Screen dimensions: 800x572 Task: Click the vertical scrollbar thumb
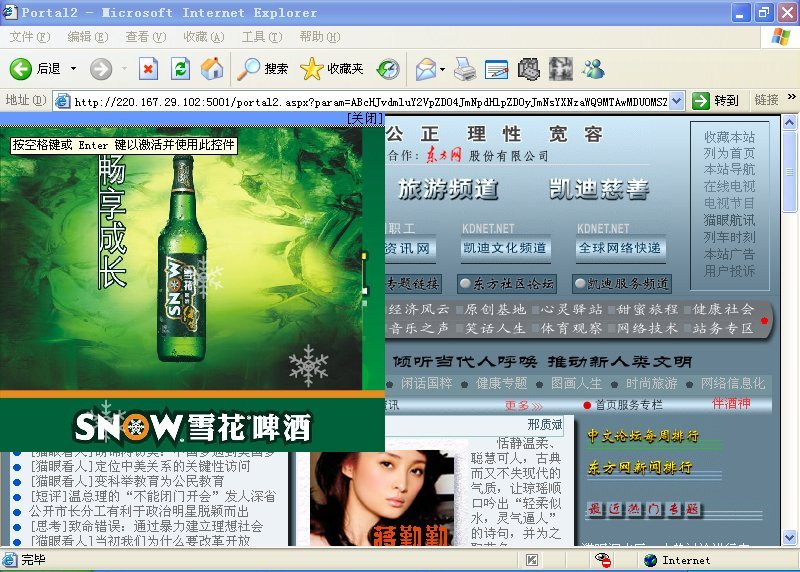tap(789, 171)
